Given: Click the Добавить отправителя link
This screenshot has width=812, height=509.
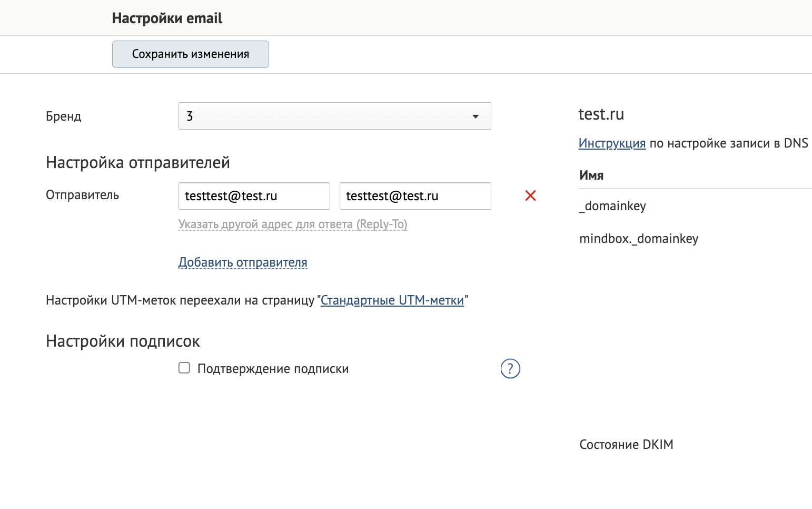Looking at the screenshot, I should point(243,262).
